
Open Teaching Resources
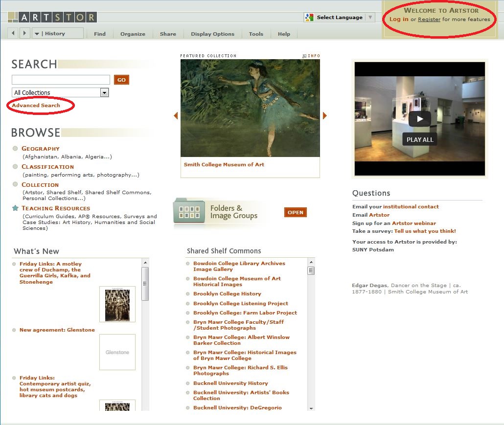click(56, 208)
